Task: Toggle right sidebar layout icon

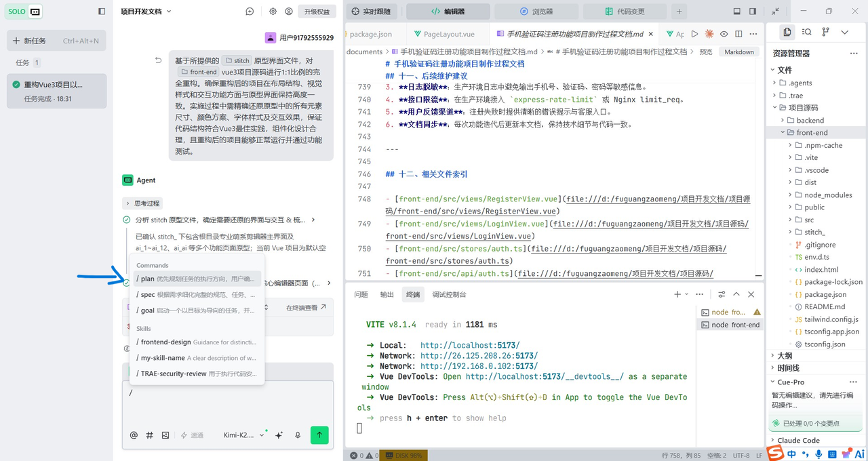Action: coord(753,12)
